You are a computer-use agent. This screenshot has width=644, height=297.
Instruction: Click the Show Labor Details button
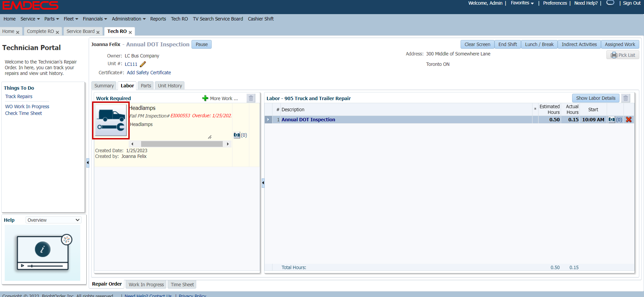pyautogui.click(x=596, y=98)
